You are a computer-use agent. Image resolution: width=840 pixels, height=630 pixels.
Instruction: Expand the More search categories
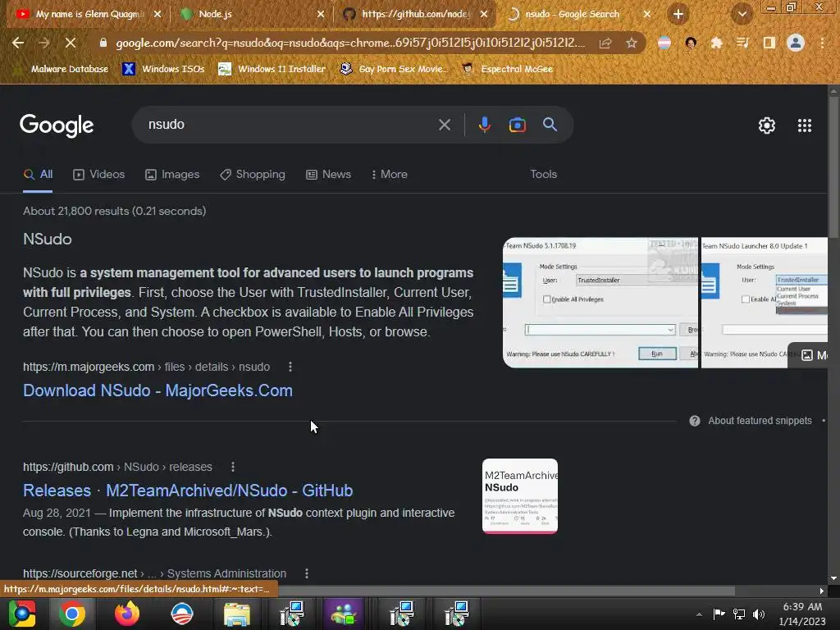tap(390, 175)
